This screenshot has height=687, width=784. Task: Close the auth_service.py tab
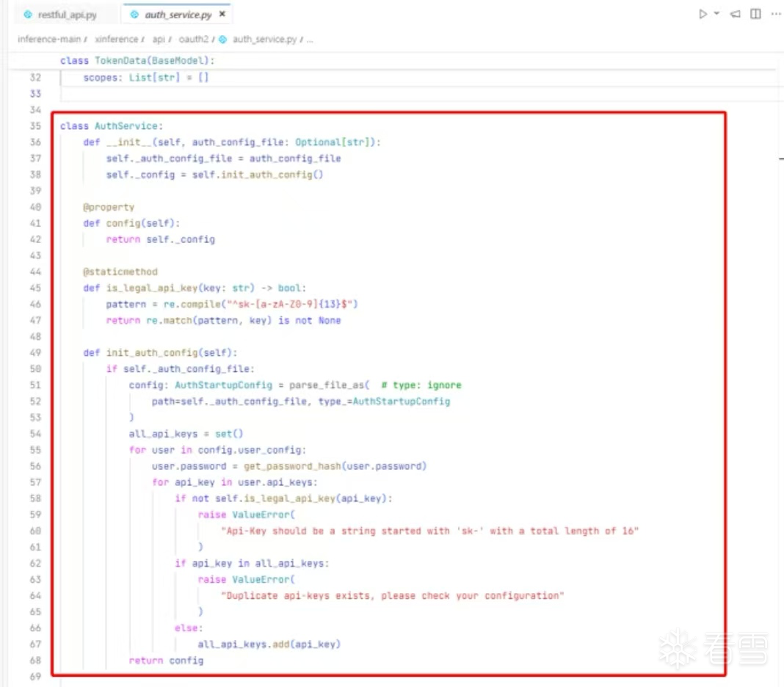[x=222, y=14]
